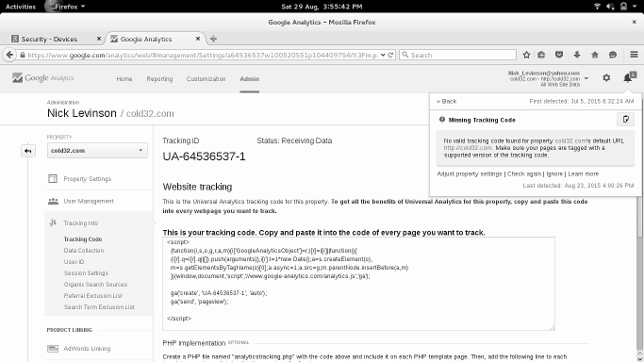The width and height of the screenshot is (644, 362).
Task: Click the volume icon in the top bar
Action: click(x=610, y=7)
